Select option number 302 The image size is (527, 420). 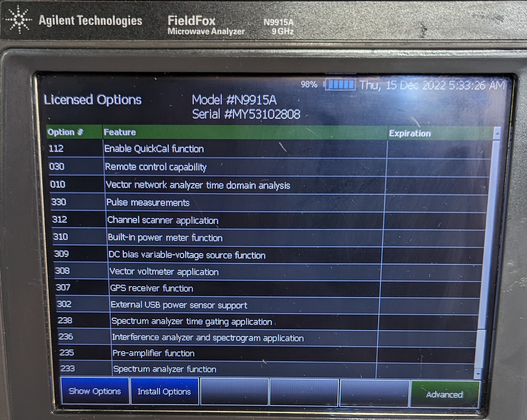point(64,304)
